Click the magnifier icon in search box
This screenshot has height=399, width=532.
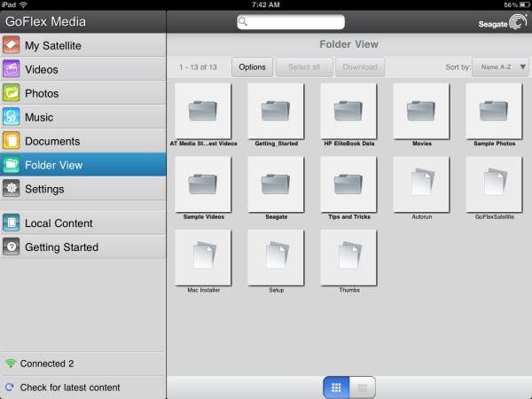[x=243, y=21]
